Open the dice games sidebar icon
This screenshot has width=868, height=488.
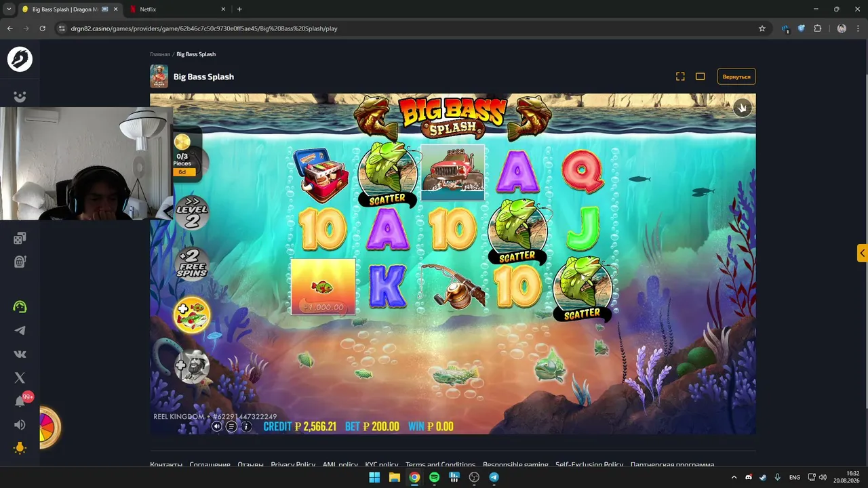tap(20, 238)
